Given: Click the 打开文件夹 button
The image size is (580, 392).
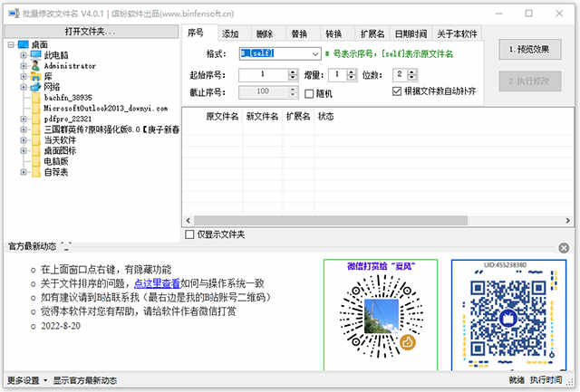Looking at the screenshot, I should [x=91, y=32].
